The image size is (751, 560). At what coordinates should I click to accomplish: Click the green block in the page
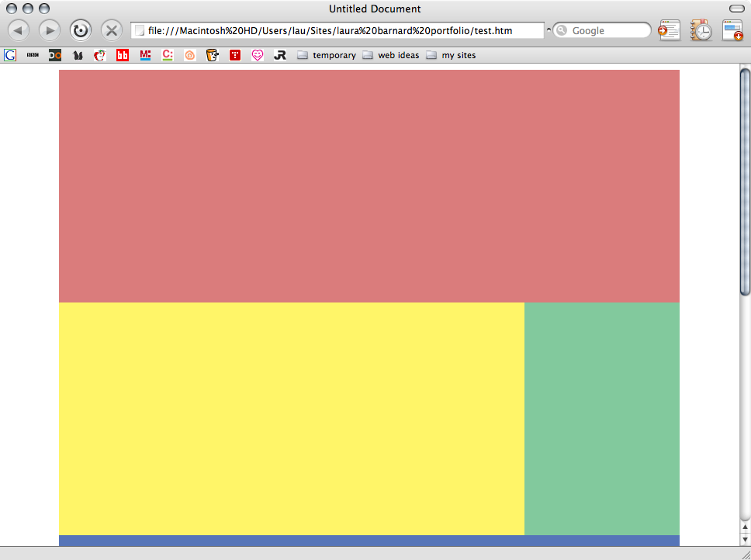(x=602, y=419)
